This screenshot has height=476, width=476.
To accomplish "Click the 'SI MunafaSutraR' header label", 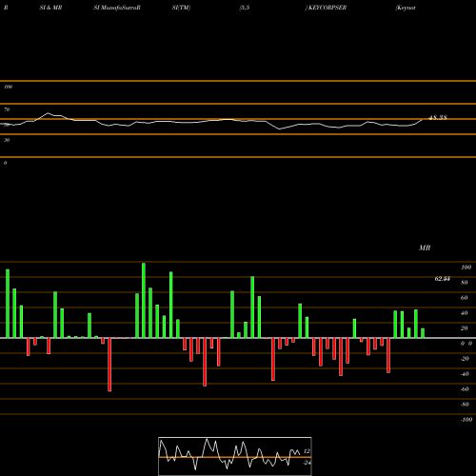I will coord(117,8).
